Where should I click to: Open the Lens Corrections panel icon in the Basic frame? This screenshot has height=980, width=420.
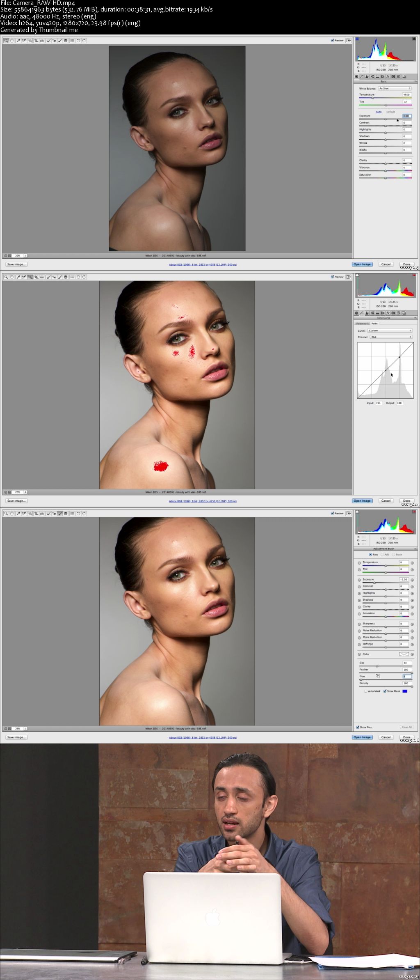point(383,76)
